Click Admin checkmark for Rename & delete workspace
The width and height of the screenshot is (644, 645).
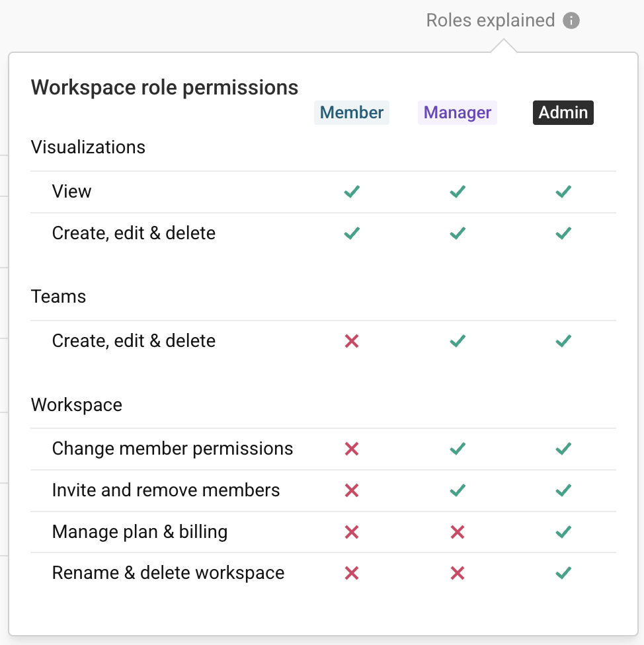(563, 573)
